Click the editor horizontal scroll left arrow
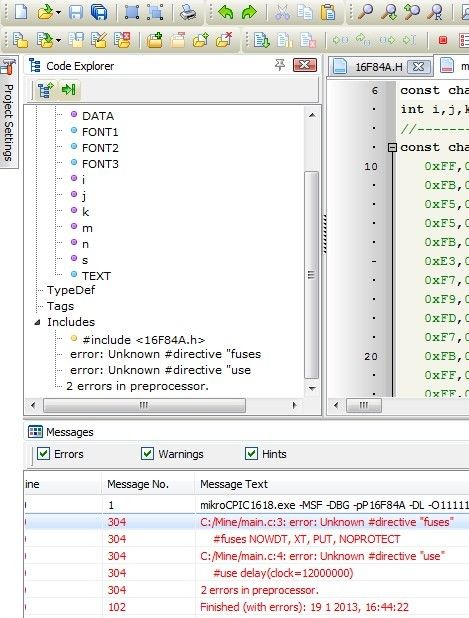 (x=336, y=405)
